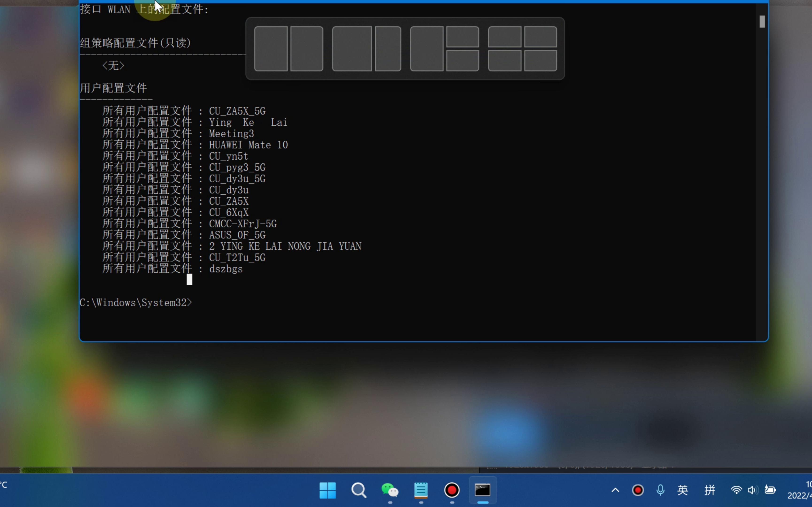Click the HUAWEI Mate 10 profile text
This screenshot has height=507, width=812.
248,145
